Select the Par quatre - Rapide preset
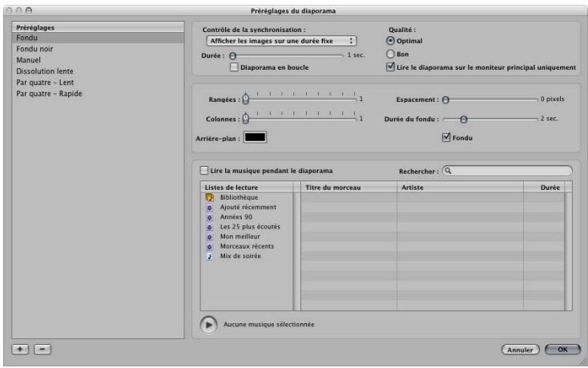 (x=99, y=94)
